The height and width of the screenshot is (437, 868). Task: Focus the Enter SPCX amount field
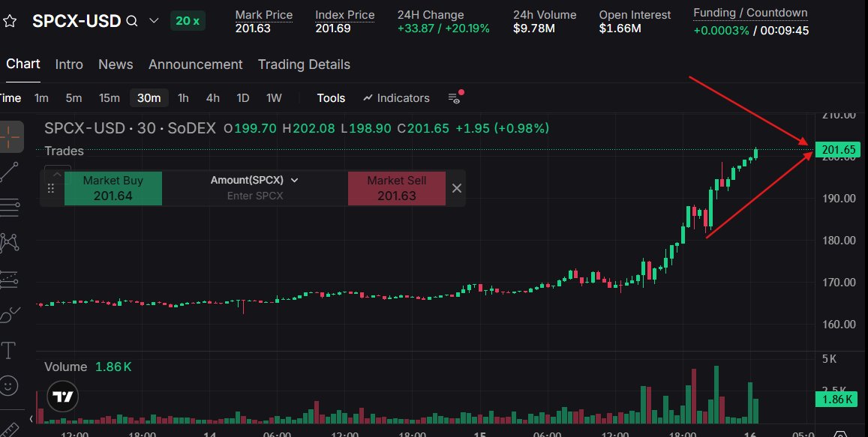tap(255, 196)
